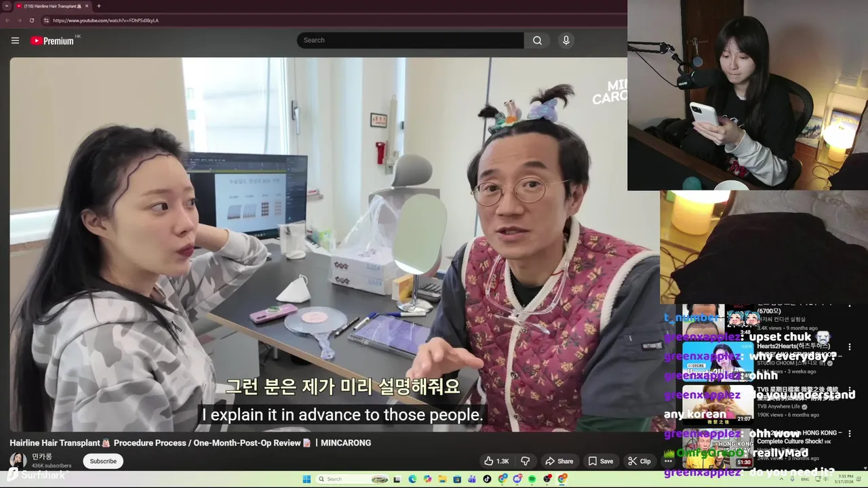Subscribe to the 민카롱 channel
Viewport: 868px width, 488px height.
[103, 461]
